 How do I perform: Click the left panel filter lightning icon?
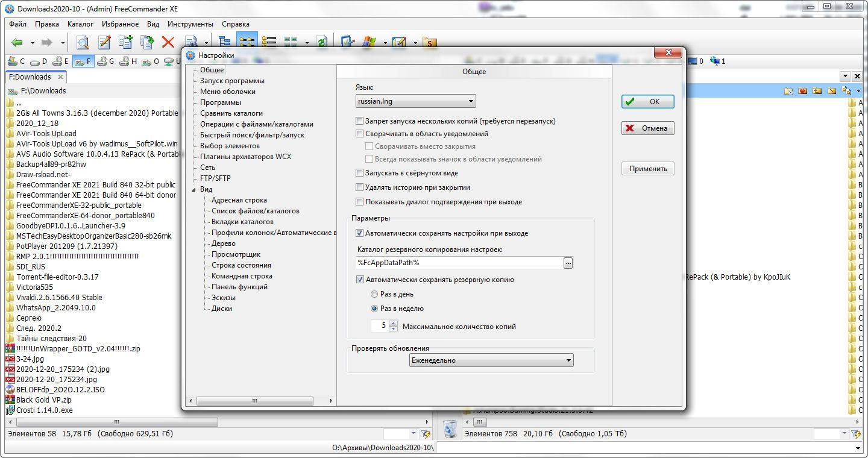pos(426,434)
